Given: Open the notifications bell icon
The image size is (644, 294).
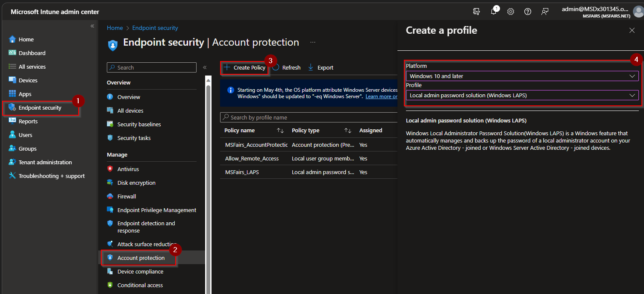Looking at the screenshot, I should tap(493, 12).
